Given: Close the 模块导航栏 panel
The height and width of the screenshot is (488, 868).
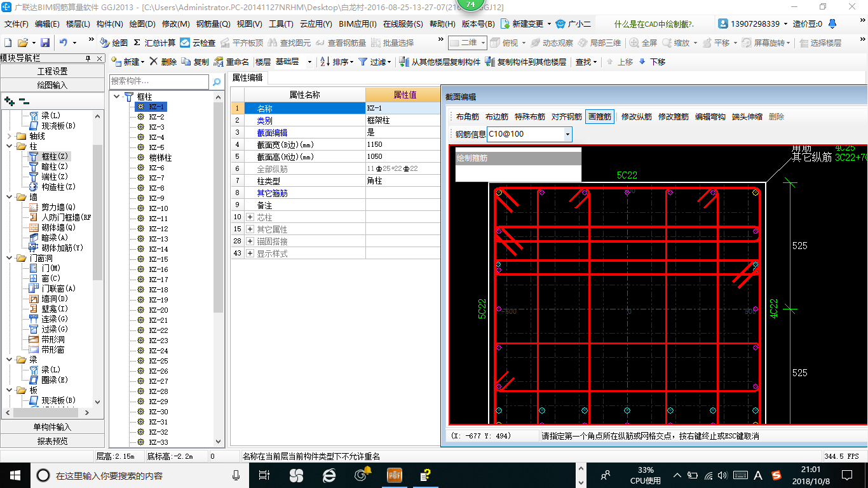Looking at the screenshot, I should [x=99, y=58].
